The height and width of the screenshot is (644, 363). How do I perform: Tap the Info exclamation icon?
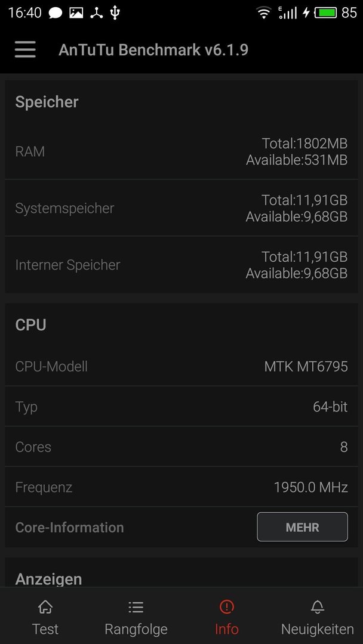(x=226, y=606)
